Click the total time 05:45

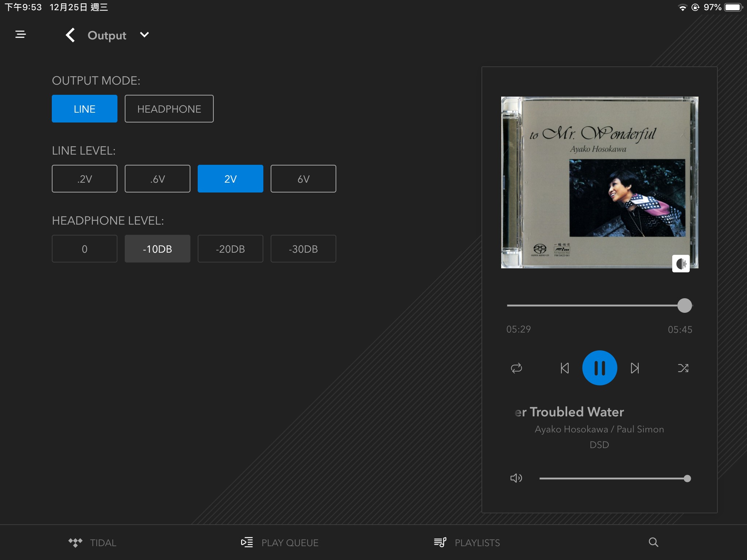point(680,330)
